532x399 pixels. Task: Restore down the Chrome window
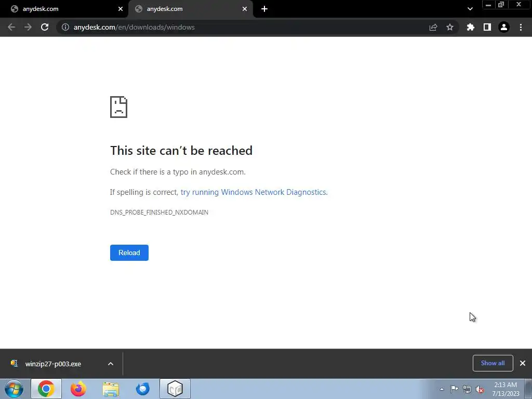pyautogui.click(x=501, y=5)
